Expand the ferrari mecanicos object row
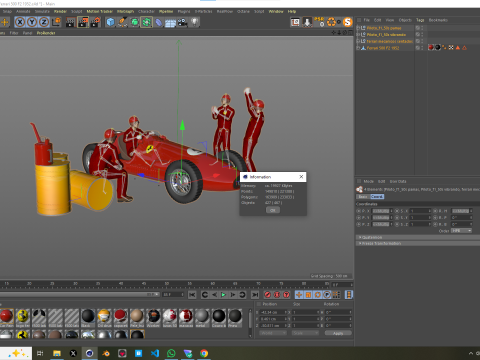The height and width of the screenshot is (360, 480). click(x=358, y=41)
